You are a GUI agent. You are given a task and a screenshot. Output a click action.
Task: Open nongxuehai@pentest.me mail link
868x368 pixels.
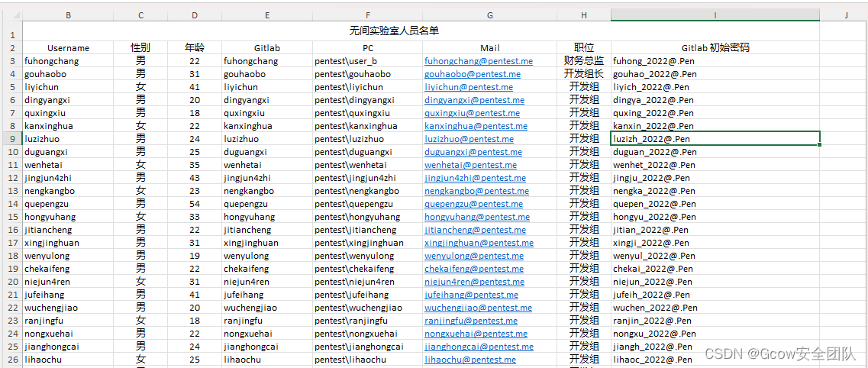pyautogui.click(x=476, y=334)
